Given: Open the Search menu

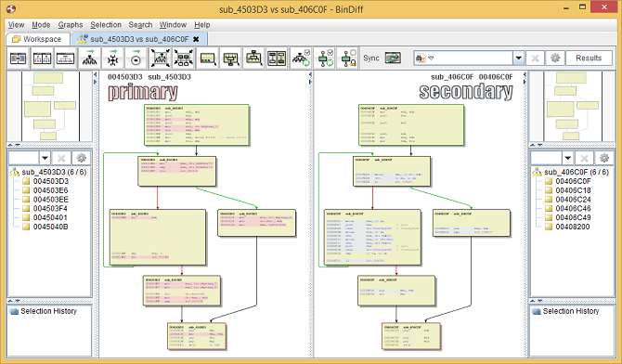Looking at the screenshot, I should tap(140, 25).
